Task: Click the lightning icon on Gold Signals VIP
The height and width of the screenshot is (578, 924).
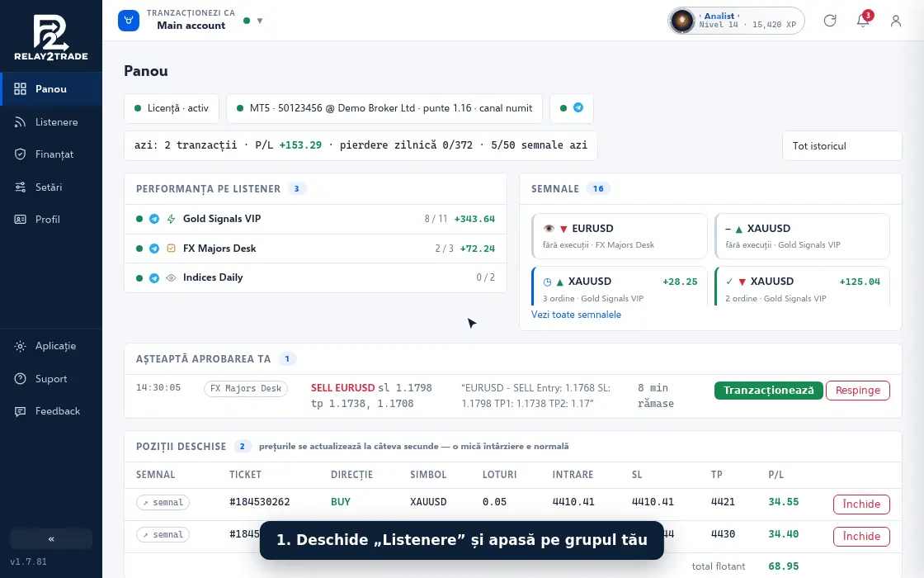Action: [x=171, y=219]
